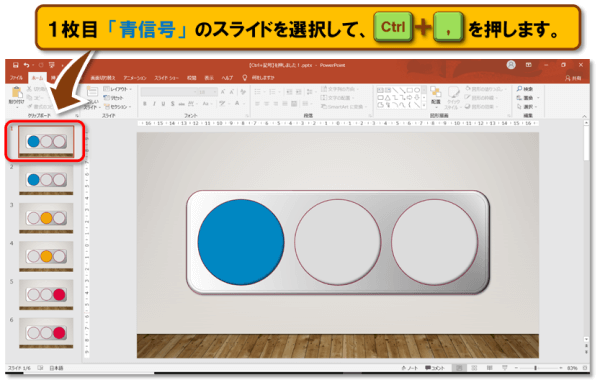Switch to Slide Sorter view icon
This screenshot has height=385, width=600.
(474, 368)
